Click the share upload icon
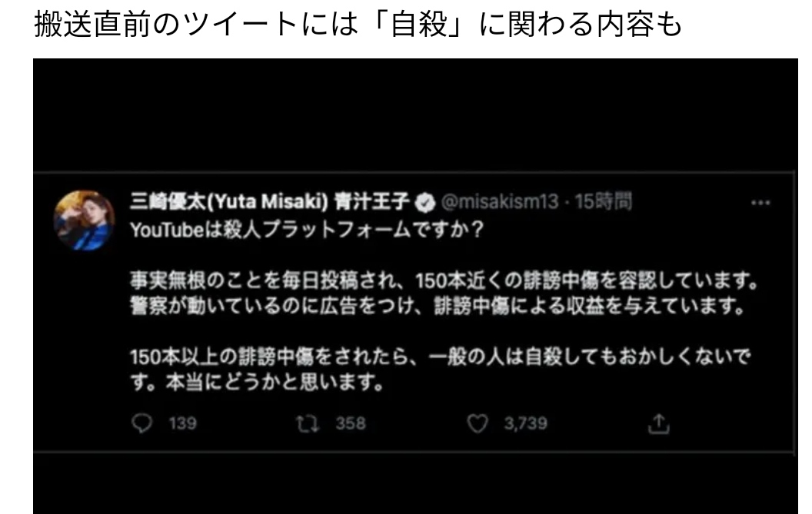 659,424
